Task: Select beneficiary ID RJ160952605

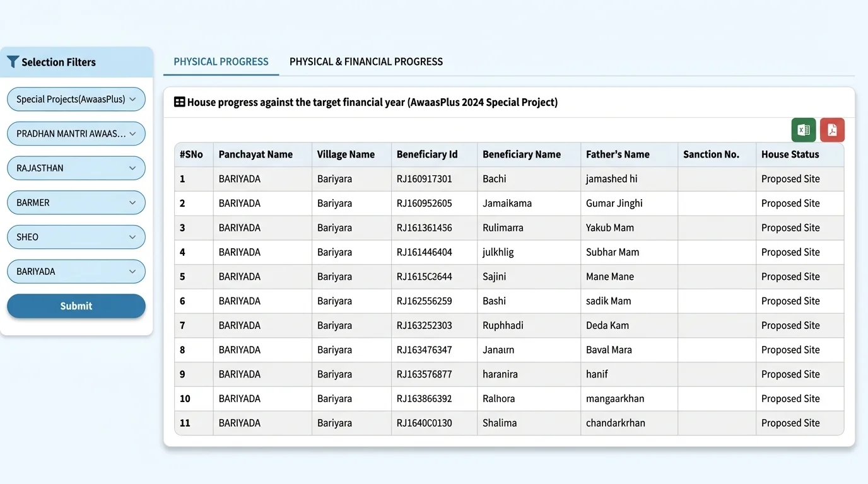Action: tap(425, 204)
